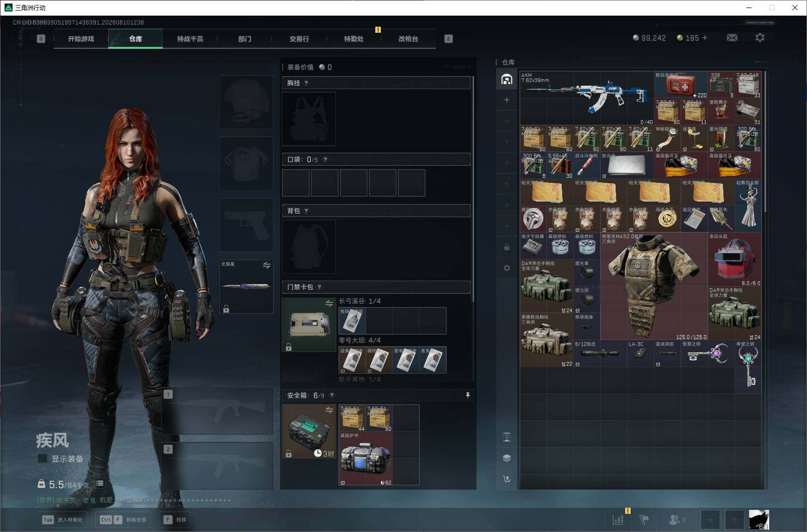
Task: Toggle the 显示装备 checkbox
Action: (42, 458)
